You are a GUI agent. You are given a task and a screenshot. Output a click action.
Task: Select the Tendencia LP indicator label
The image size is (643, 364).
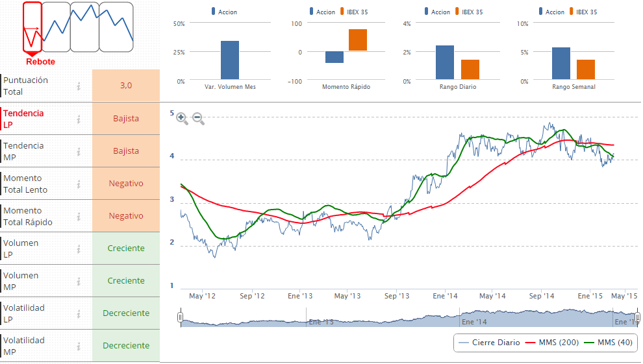pyautogui.click(x=24, y=119)
